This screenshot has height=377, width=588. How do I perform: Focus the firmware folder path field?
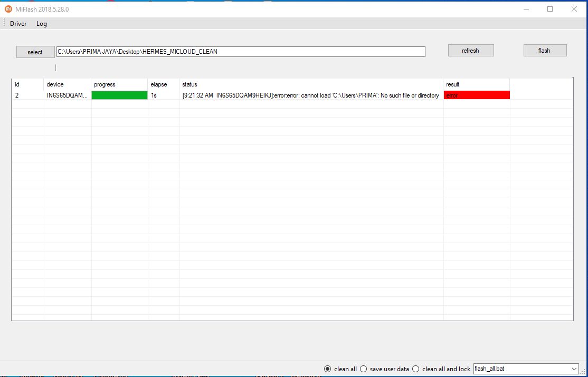241,52
